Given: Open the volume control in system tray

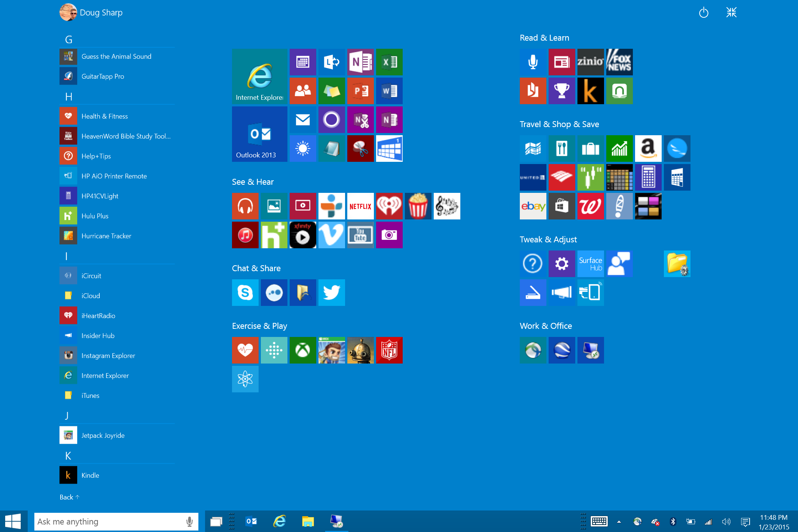Looking at the screenshot, I should pyautogui.click(x=726, y=522).
